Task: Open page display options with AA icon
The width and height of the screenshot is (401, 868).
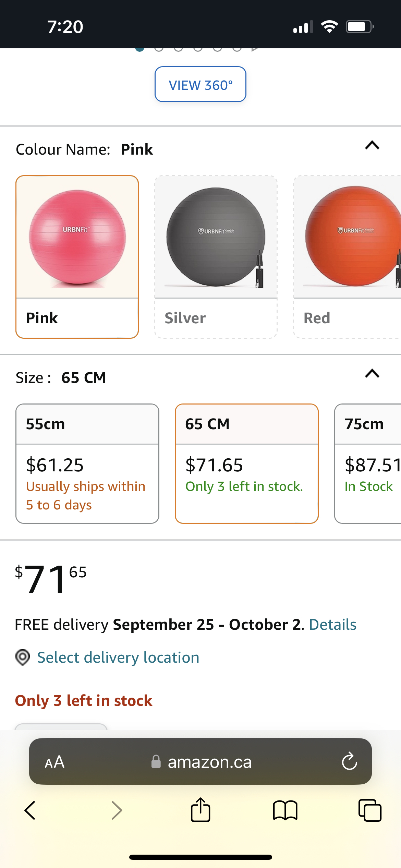Action: point(55,763)
